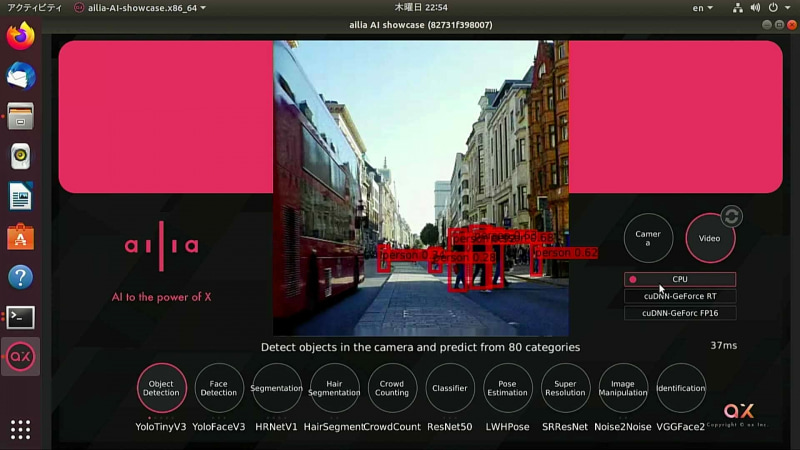Click the ailia app icon in dock
Viewport: 800px width, 450px height.
coord(20,357)
